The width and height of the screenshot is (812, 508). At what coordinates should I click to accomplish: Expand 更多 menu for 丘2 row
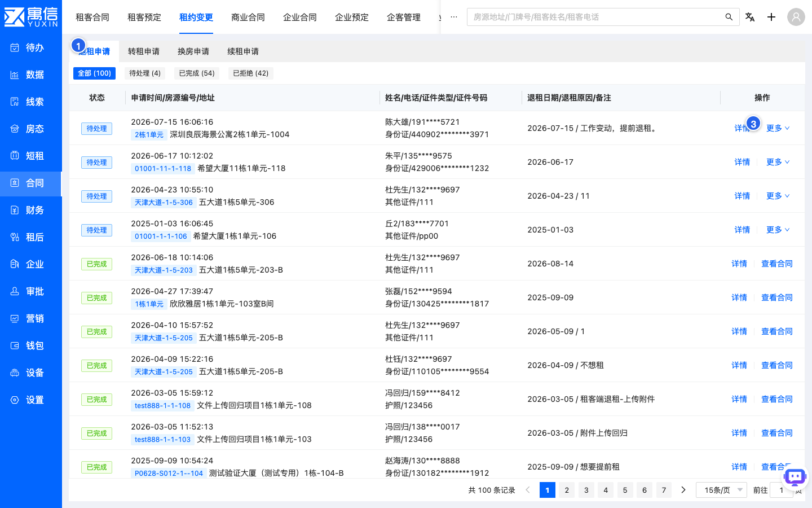point(778,230)
